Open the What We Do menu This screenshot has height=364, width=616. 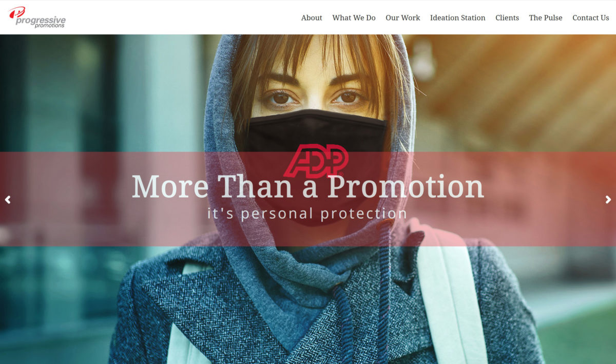click(354, 17)
